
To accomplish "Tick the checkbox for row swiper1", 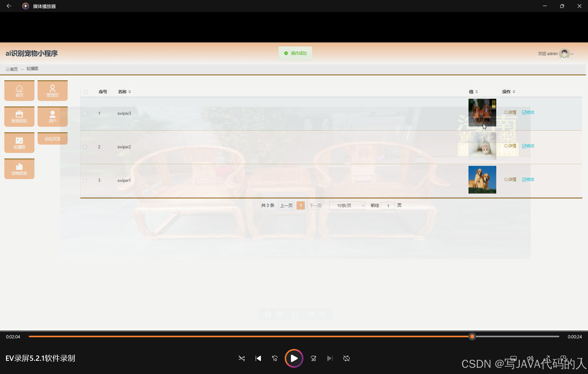I will click(85, 180).
